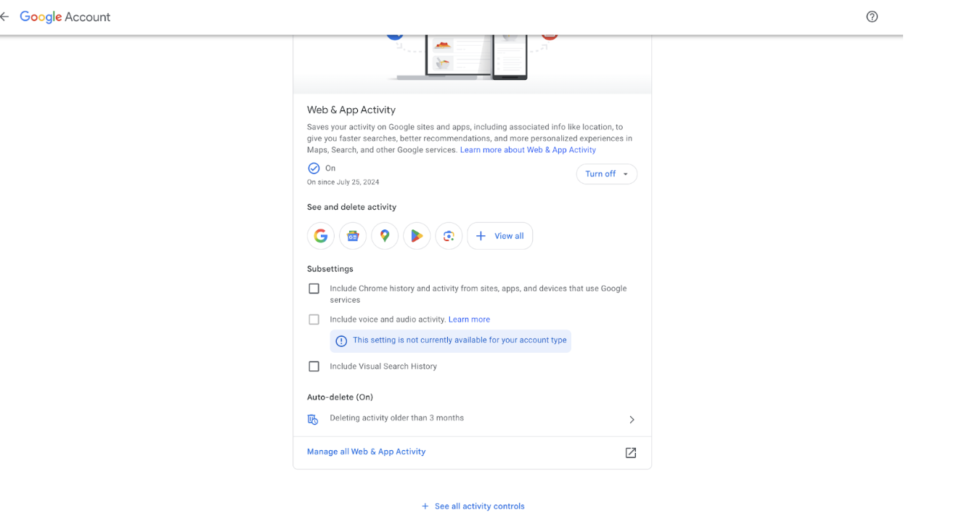The image size is (980, 530).
Task: Expand auto-delete settings via chevron arrow
Action: [632, 420]
